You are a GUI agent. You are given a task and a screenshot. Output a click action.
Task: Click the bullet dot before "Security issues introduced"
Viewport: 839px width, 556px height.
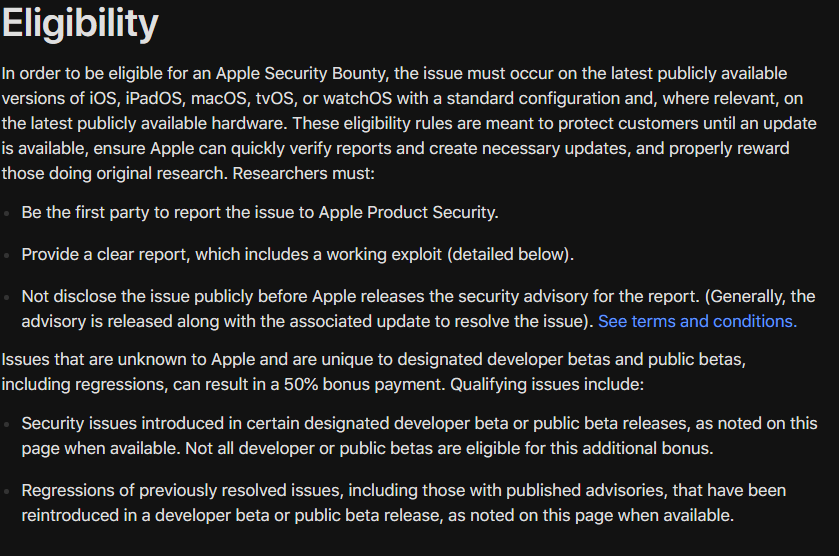pos(6,424)
